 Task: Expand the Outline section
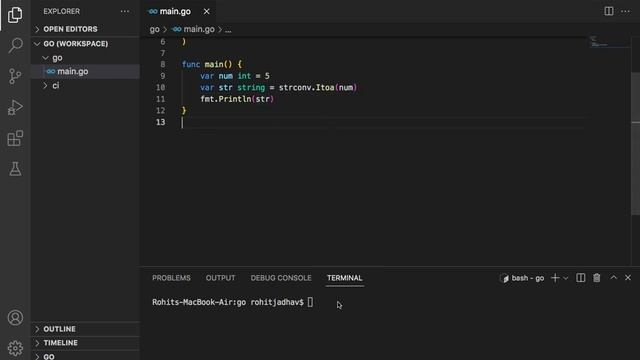[x=85, y=329]
